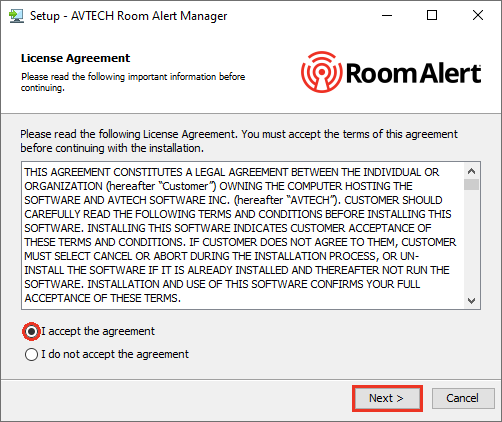Click the 'I accept the agreement' label text
502x422 pixels.
98,331
